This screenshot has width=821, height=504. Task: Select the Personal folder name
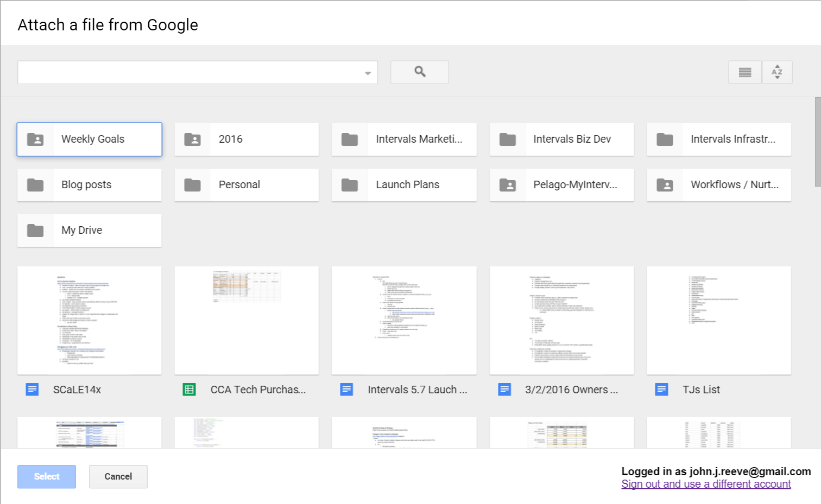[239, 184]
